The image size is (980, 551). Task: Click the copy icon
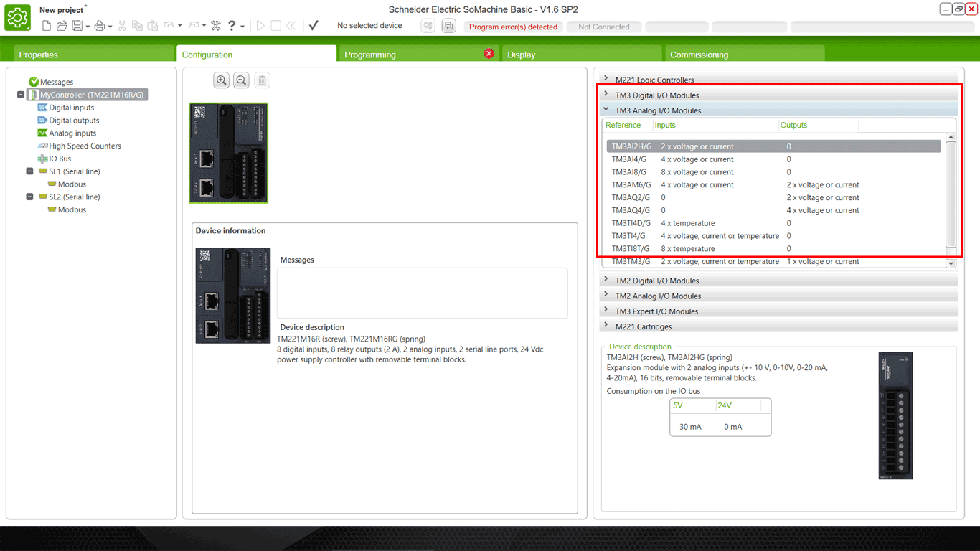point(137,26)
